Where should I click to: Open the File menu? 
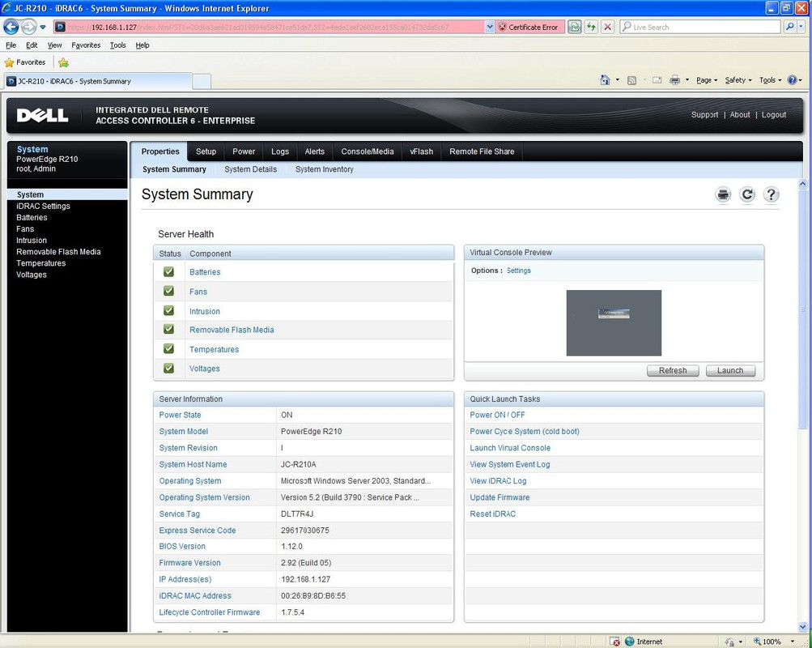pyautogui.click(x=11, y=45)
